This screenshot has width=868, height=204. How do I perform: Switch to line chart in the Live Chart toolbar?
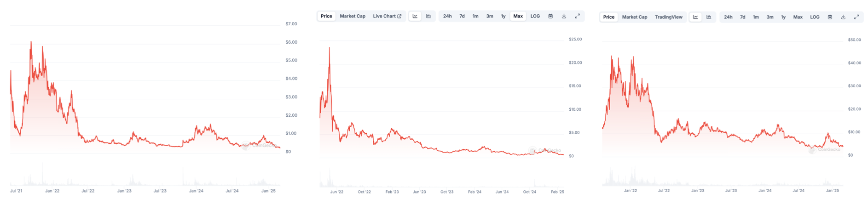point(415,16)
